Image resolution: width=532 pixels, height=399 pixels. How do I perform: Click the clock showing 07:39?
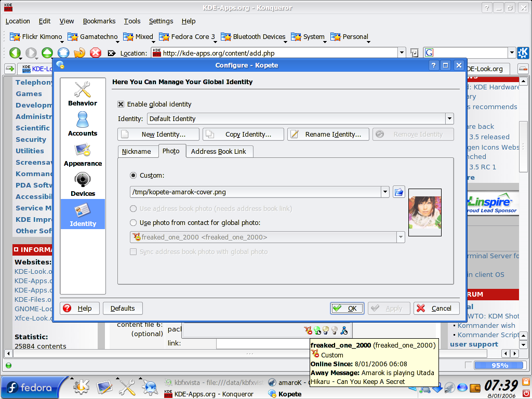tap(501, 385)
